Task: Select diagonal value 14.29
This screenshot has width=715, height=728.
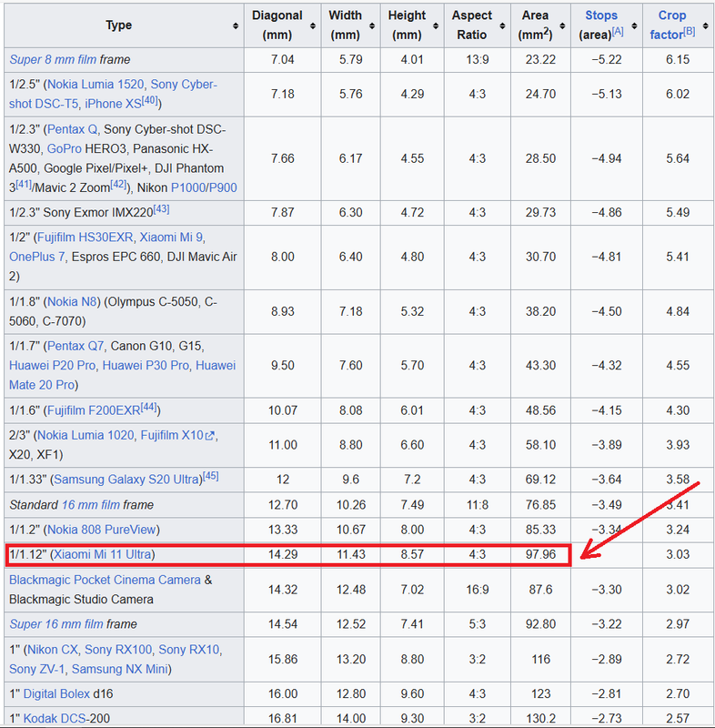Action: pyautogui.click(x=283, y=554)
